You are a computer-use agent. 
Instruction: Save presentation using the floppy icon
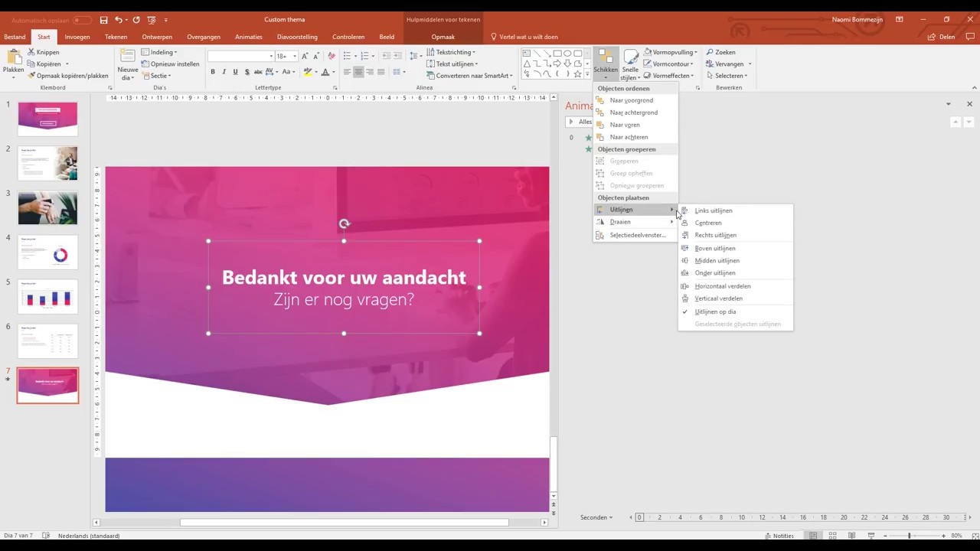pos(103,19)
